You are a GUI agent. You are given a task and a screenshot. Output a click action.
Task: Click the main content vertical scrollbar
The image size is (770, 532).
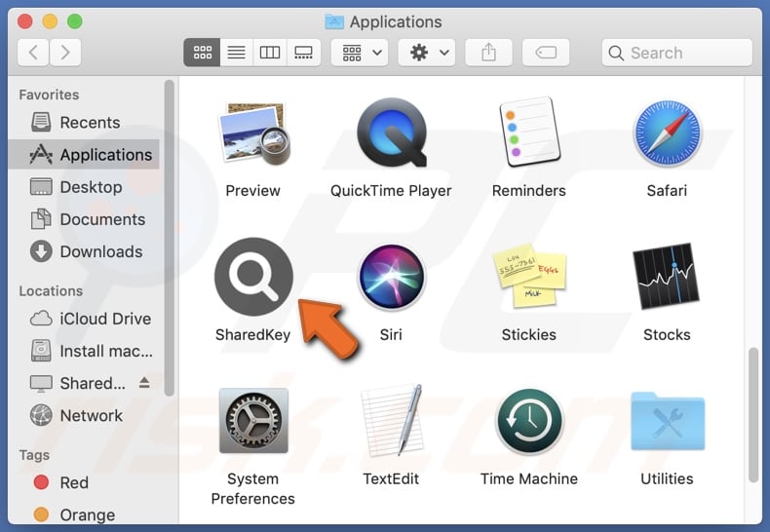coord(753,415)
